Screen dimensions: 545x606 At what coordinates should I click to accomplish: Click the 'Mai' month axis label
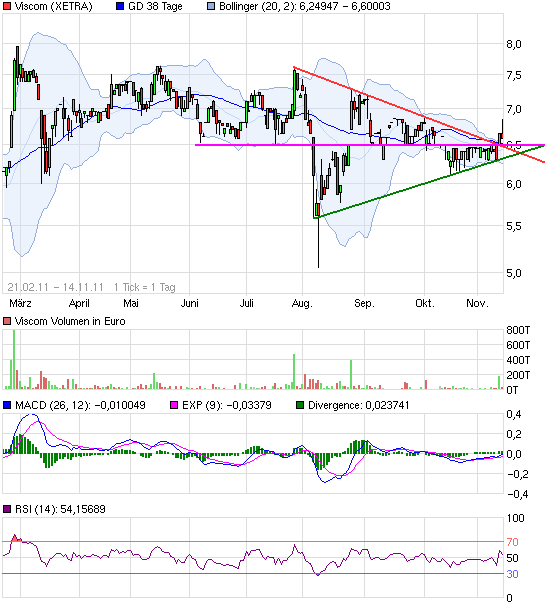(x=131, y=303)
